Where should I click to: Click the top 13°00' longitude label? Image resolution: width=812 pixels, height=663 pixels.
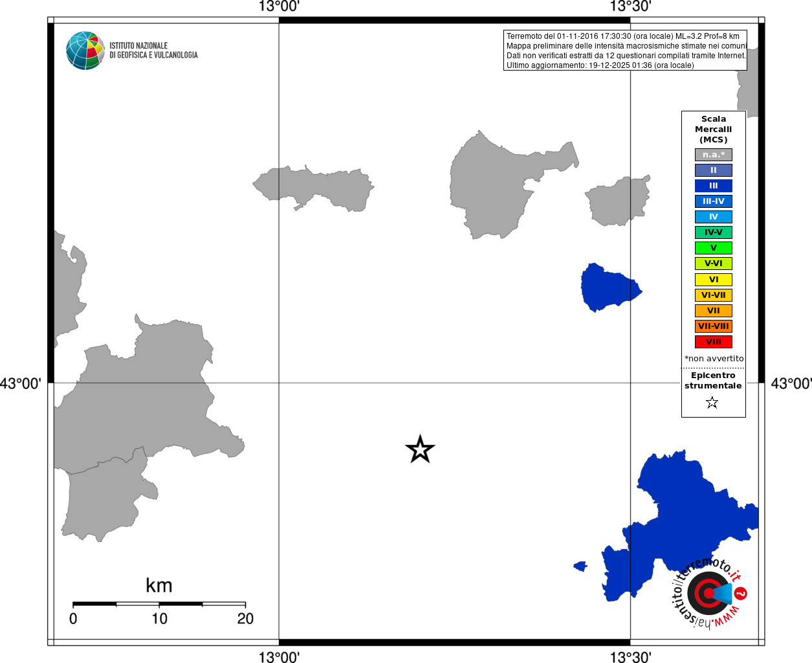[279, 6]
